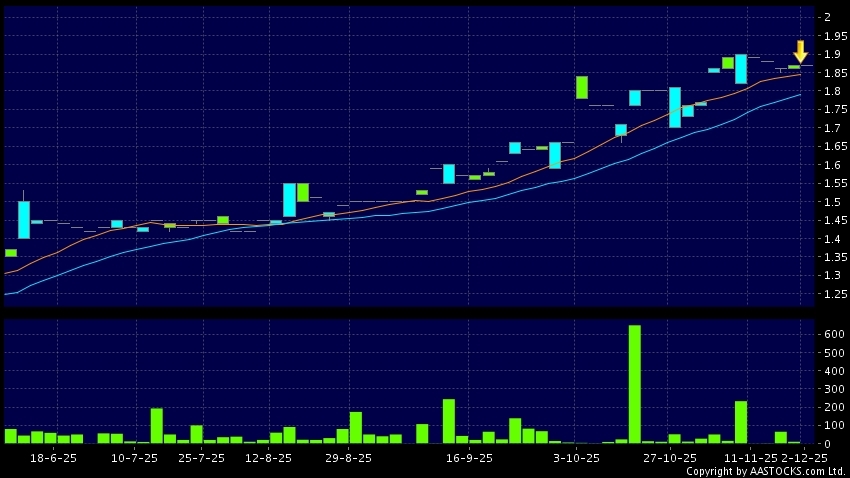Image resolution: width=850 pixels, height=478 pixels.
Task: Click the tallest volume bar above 600
Action: click(x=634, y=383)
